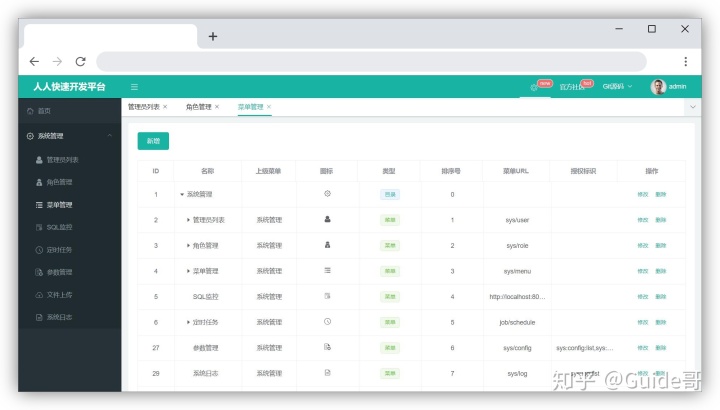This screenshot has width=720, height=410.
Task: Close the 角色管理 tab
Action: [217, 107]
